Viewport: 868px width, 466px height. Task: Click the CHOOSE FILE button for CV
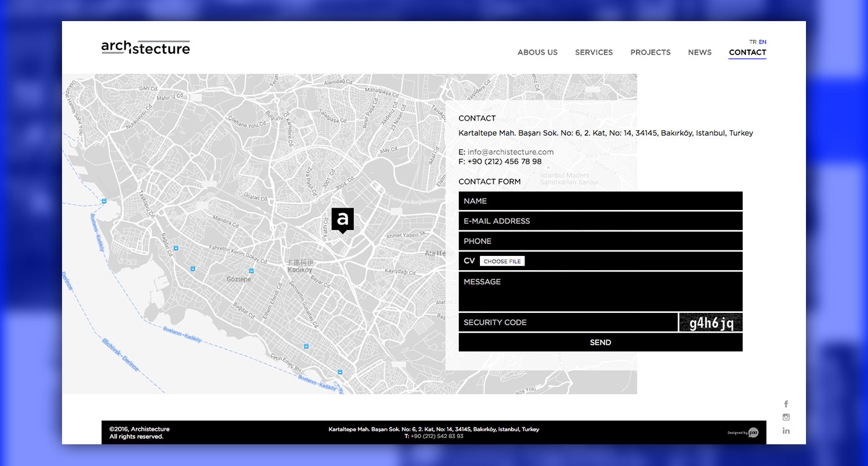coord(502,262)
